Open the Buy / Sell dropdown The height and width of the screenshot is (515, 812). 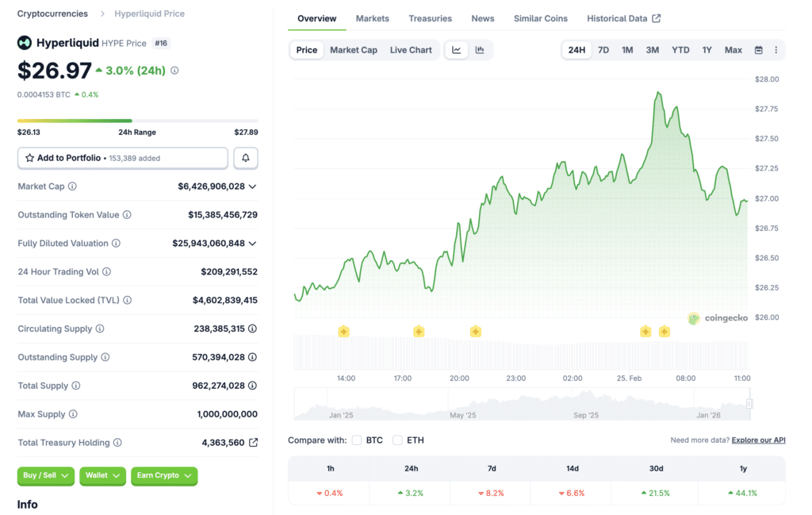45,476
